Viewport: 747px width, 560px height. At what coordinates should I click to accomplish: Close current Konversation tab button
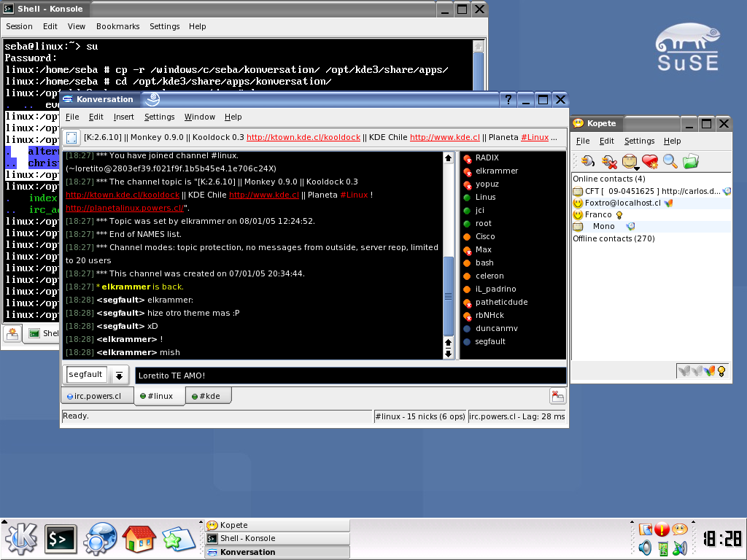[x=557, y=396]
